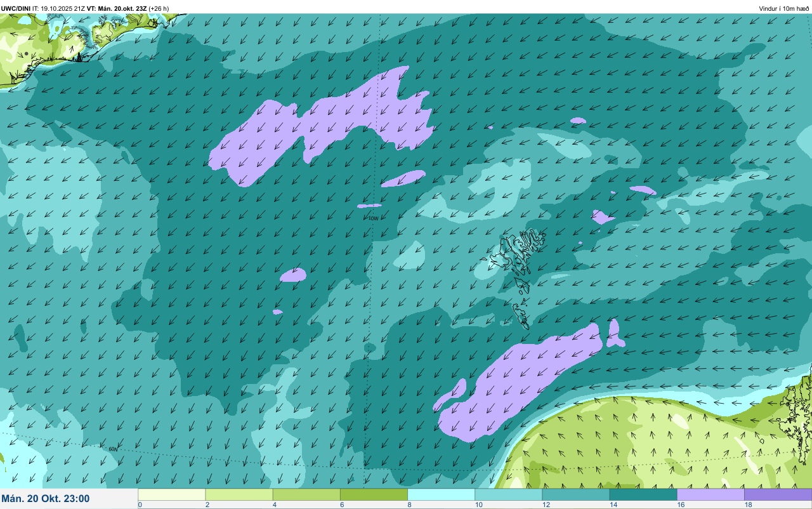Screen dimensions: 812x509
Task: Select the 10–12 turquoise legend swatch
Action: [508, 494]
